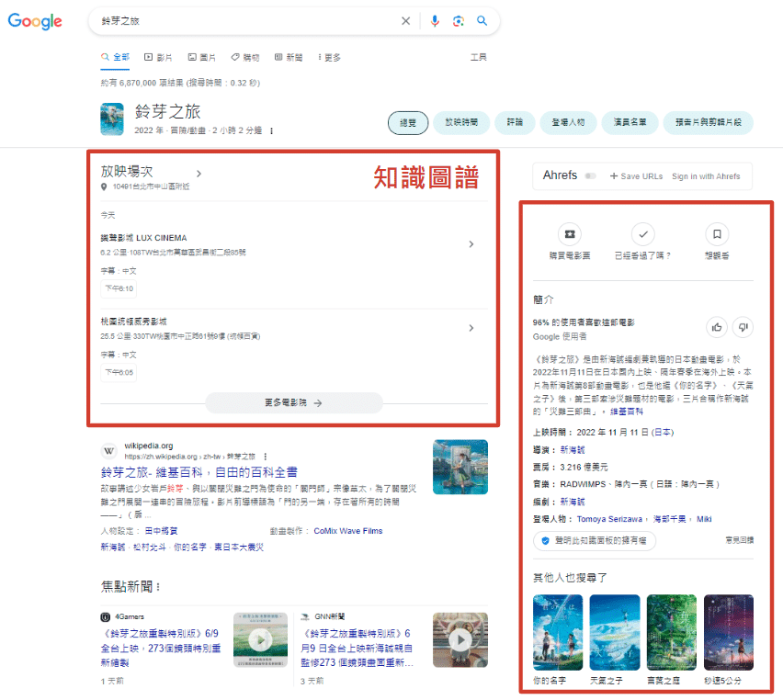Image resolution: width=783 pixels, height=700 pixels.
Task: Click the thumbs down dislike icon
Action: (x=743, y=327)
